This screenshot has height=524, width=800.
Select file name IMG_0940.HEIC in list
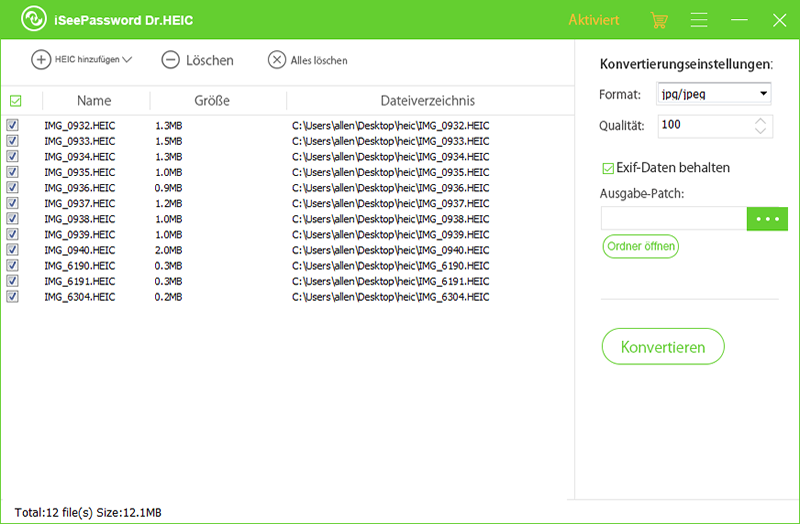click(x=80, y=250)
